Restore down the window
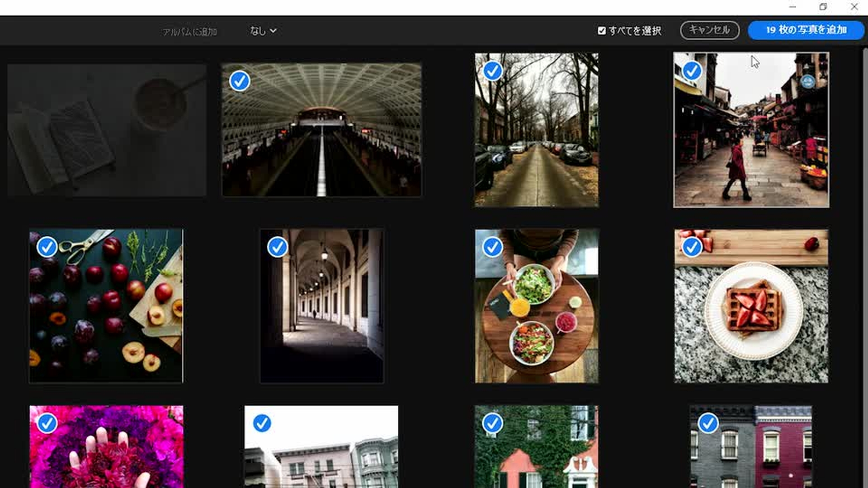Image resolution: width=868 pixels, height=488 pixels. click(x=823, y=7)
